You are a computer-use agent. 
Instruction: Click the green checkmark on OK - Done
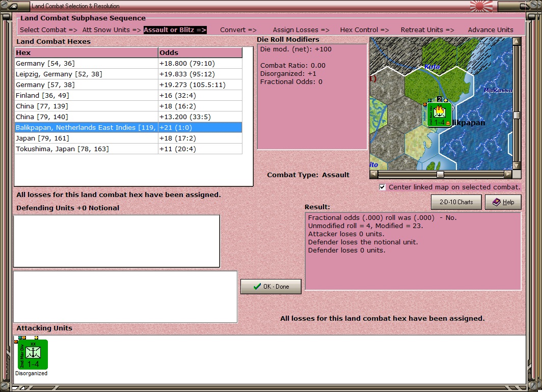(x=257, y=286)
